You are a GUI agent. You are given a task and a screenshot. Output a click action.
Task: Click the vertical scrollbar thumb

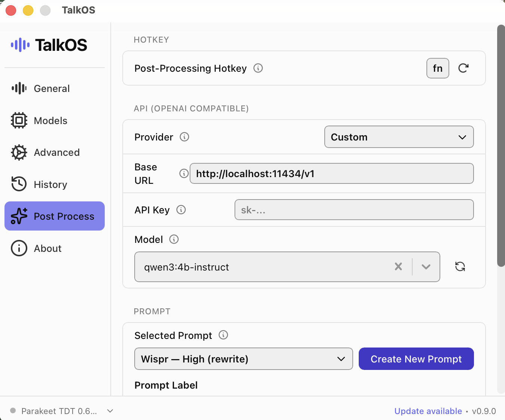click(501, 146)
